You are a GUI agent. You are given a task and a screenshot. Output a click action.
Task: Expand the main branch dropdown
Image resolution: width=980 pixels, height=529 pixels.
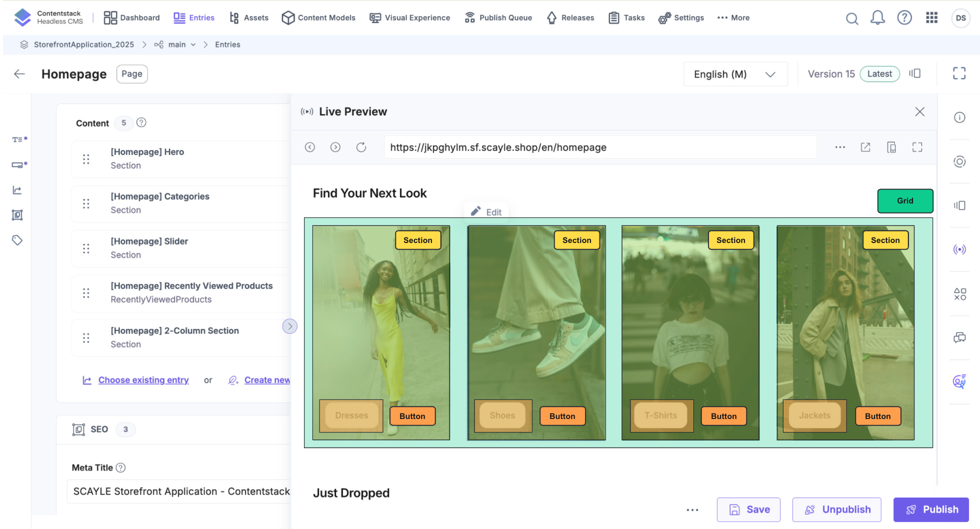tap(193, 44)
